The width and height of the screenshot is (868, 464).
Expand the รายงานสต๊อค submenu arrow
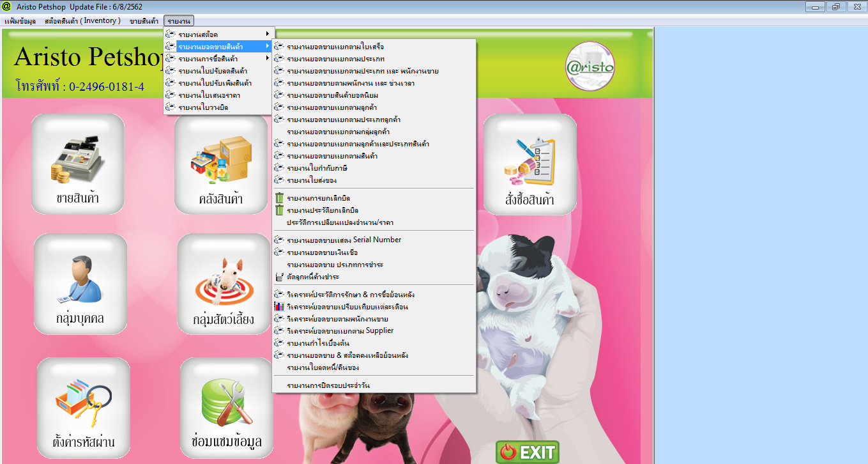267,34
